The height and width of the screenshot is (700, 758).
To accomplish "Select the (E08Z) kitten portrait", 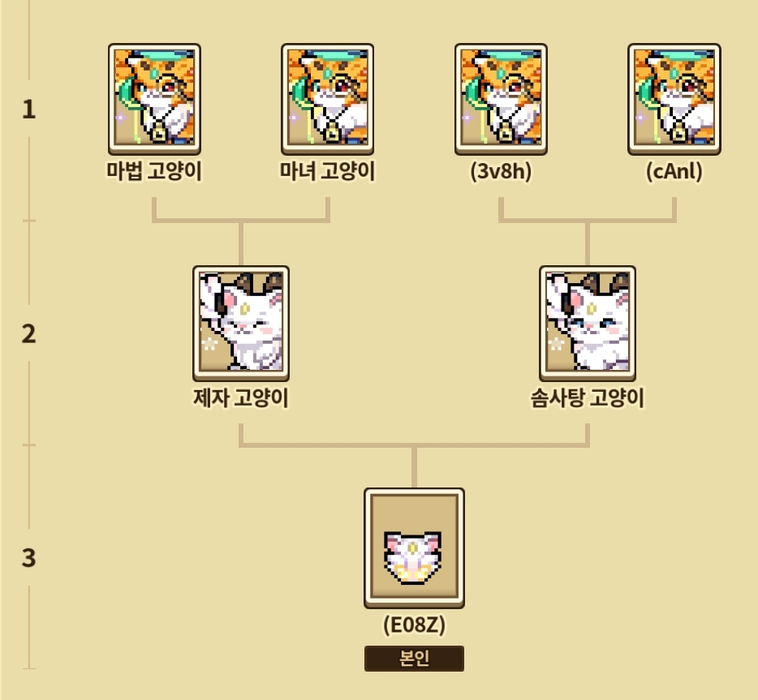I will (x=414, y=548).
